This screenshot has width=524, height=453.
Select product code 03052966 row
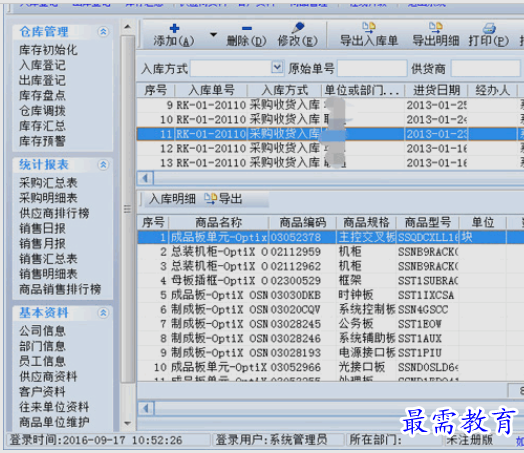coord(330,367)
